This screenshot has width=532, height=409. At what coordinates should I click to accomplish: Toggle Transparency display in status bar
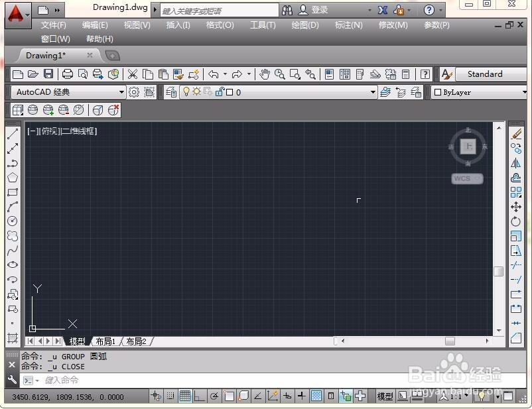click(316, 396)
